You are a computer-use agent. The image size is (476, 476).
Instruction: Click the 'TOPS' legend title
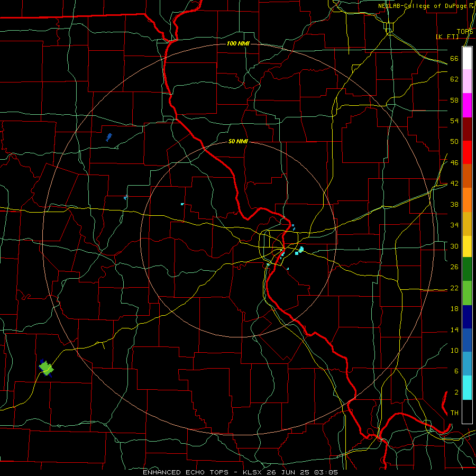465,32
